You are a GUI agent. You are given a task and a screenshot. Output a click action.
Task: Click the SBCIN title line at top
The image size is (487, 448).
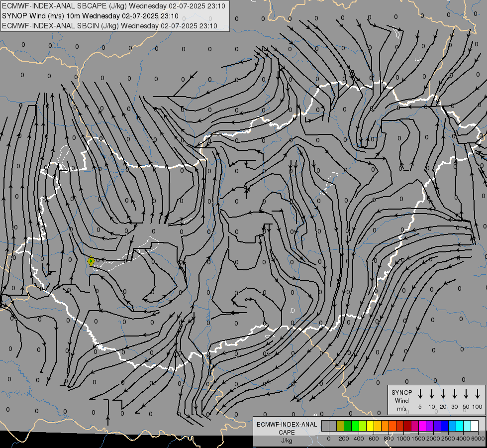[x=109, y=26]
